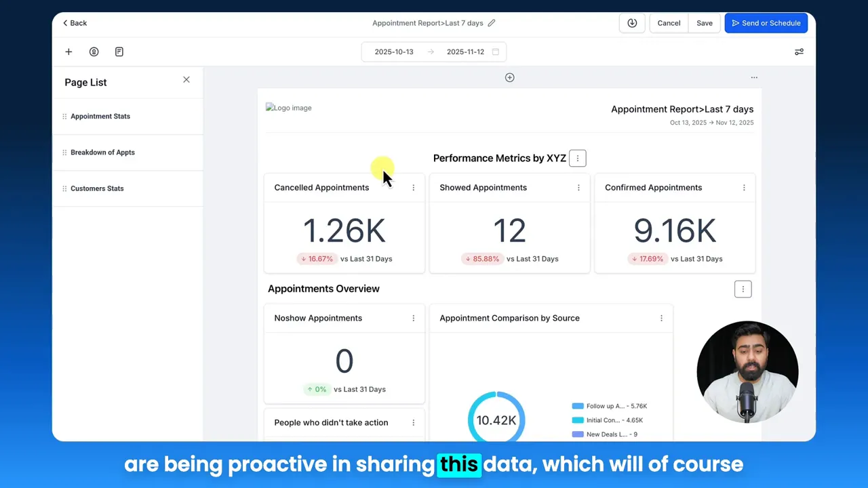868x488 pixels.
Task: Select the notes/template icon next to plus
Action: [x=119, y=52]
